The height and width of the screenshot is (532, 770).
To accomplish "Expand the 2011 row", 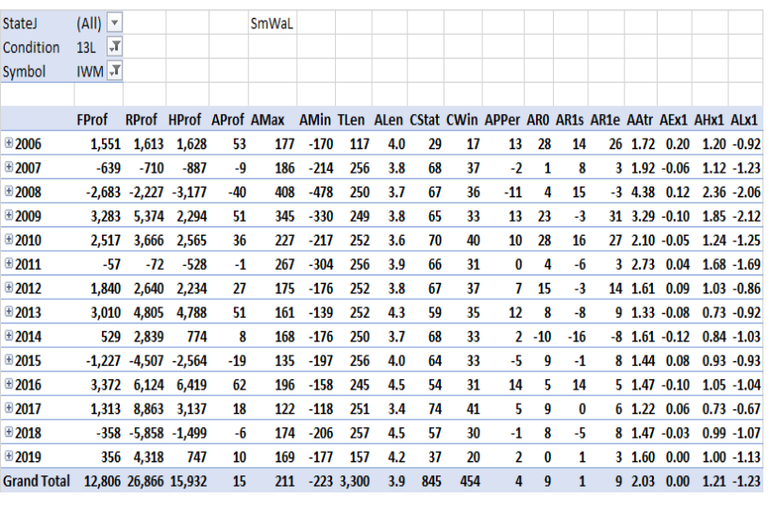I will click(8, 263).
